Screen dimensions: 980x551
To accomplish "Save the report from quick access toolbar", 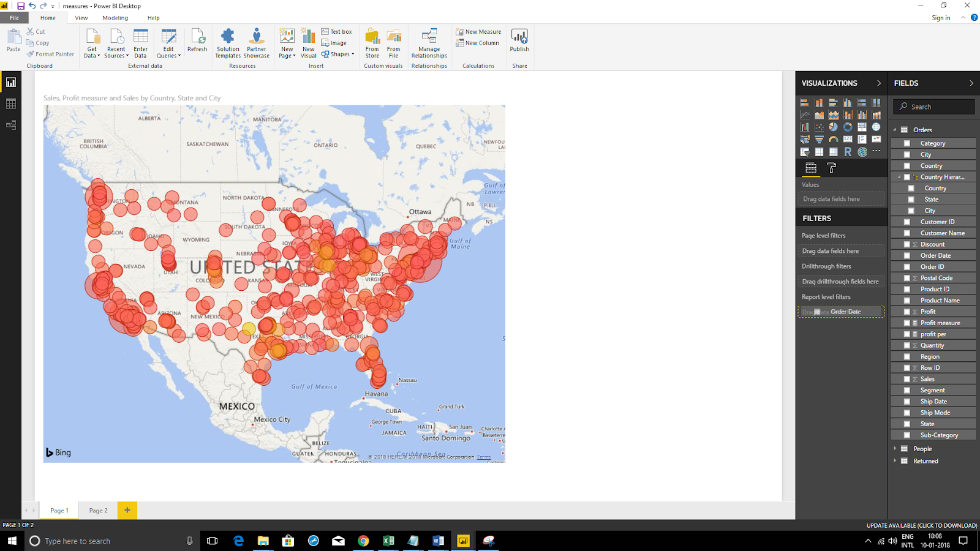I will pos(20,6).
